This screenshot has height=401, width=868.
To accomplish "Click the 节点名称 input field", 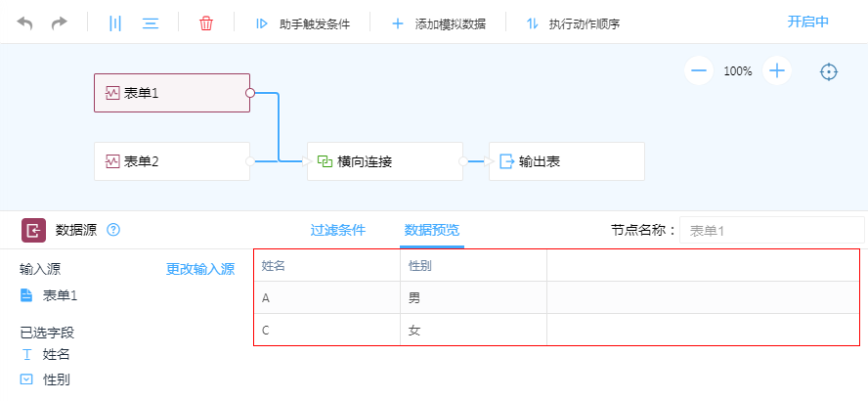I will 770,231.
